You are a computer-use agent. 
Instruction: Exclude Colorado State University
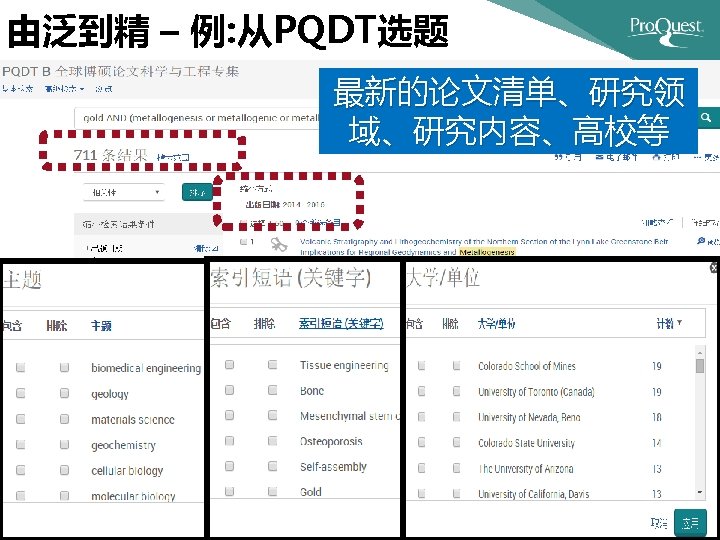point(456,443)
